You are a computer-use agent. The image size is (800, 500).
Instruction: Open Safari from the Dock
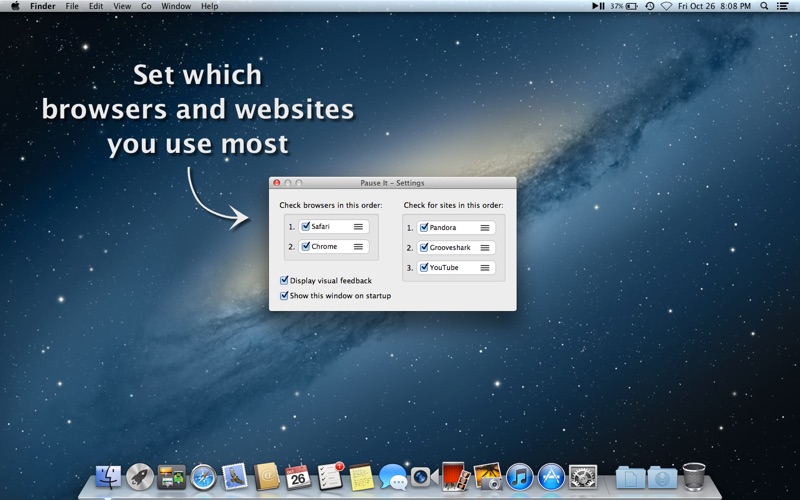click(x=203, y=477)
